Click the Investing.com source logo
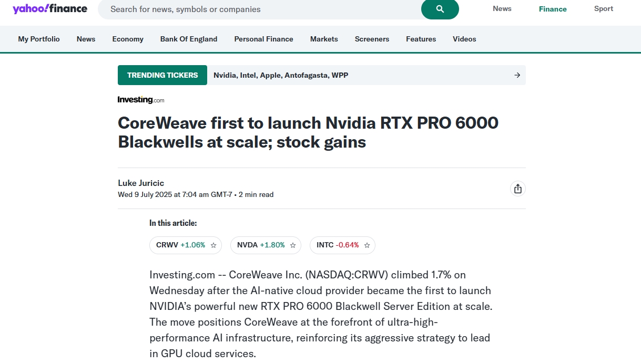Viewport: 641px width, 364px height. tap(141, 100)
